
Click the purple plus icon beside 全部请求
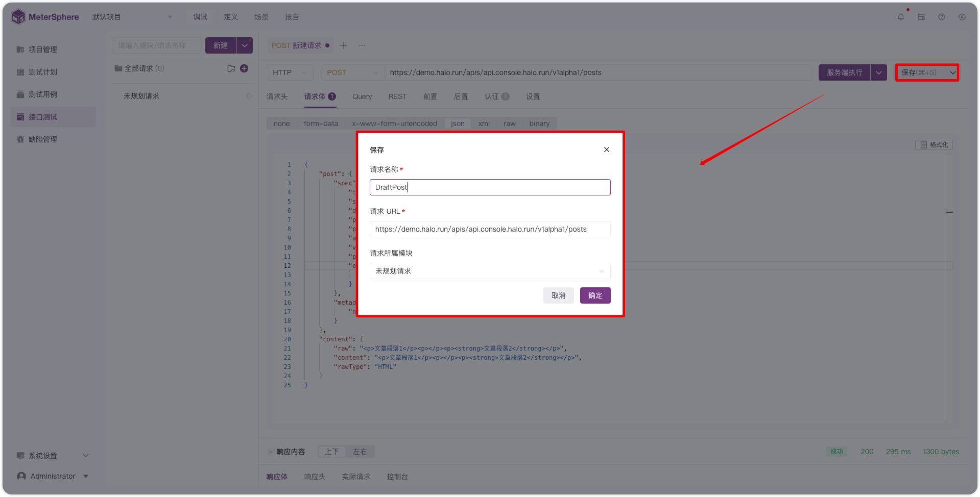[244, 68]
